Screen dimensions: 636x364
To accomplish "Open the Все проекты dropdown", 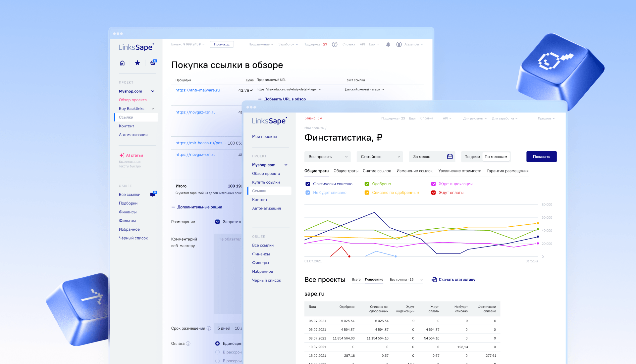I will click(x=327, y=157).
